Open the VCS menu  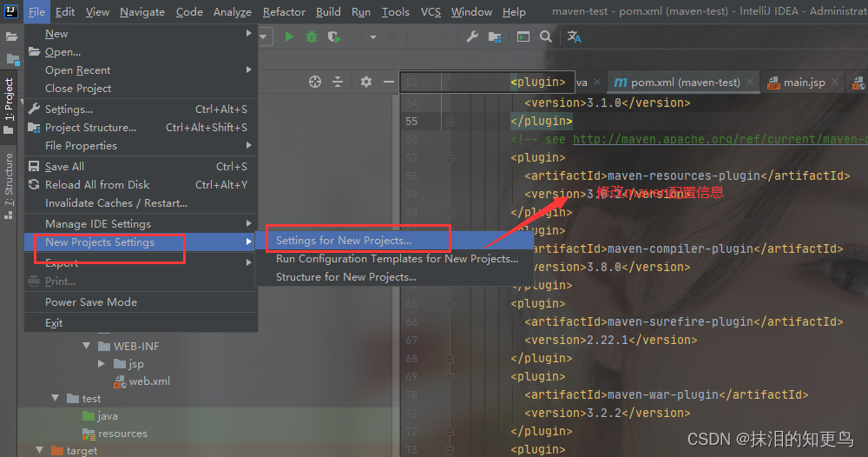431,11
